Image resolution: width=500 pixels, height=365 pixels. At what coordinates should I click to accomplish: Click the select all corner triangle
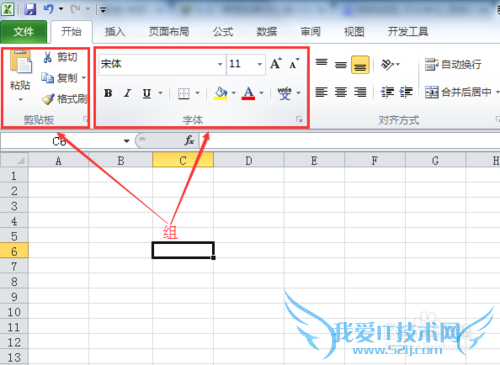pos(14,160)
